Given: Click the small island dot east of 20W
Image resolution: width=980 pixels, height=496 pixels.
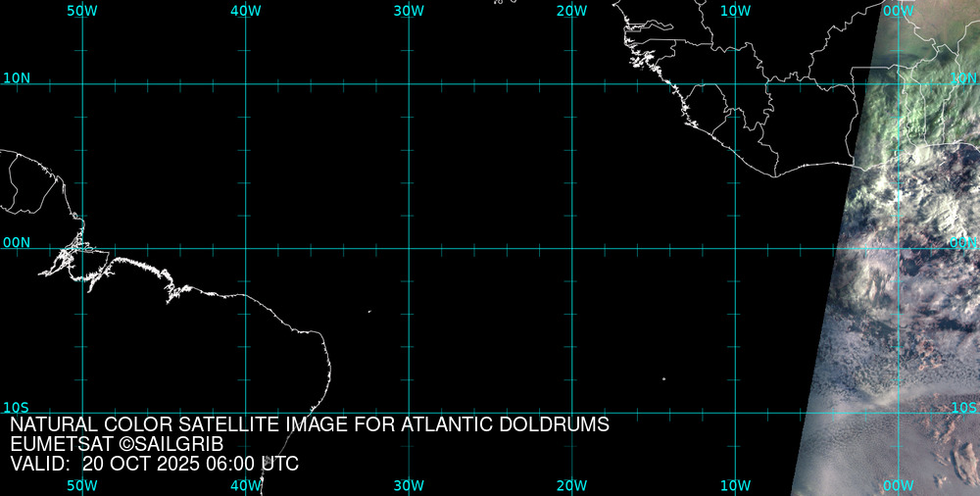Looking at the screenshot, I should 663,378.
